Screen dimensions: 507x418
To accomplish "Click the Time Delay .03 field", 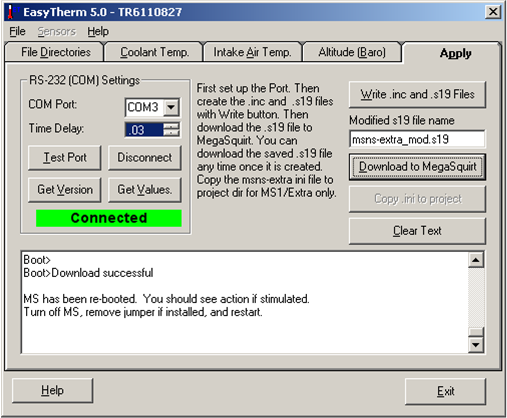I will (144, 130).
